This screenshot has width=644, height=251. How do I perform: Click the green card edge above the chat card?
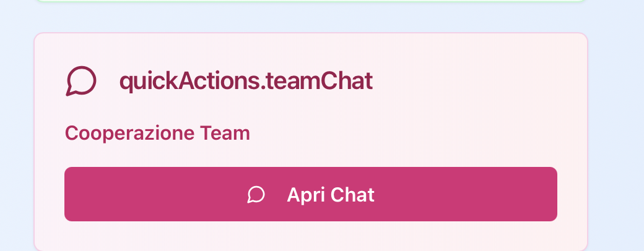tap(310, 1)
